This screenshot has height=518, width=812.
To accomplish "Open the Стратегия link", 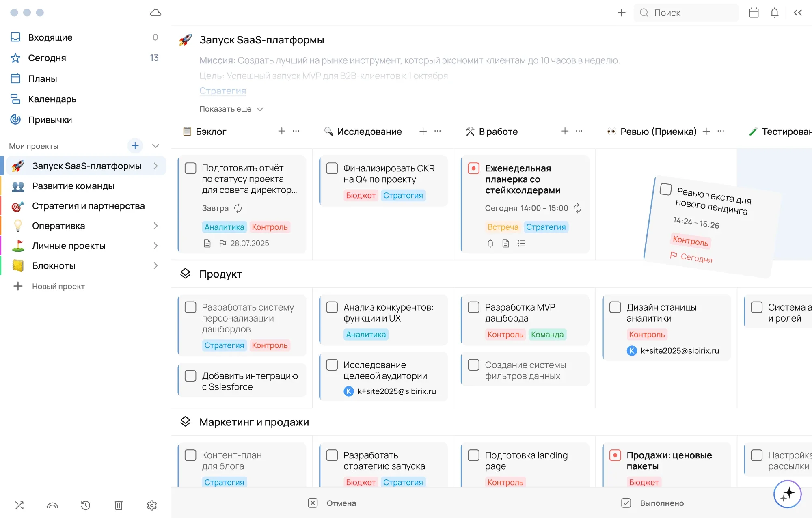I will coord(222,91).
